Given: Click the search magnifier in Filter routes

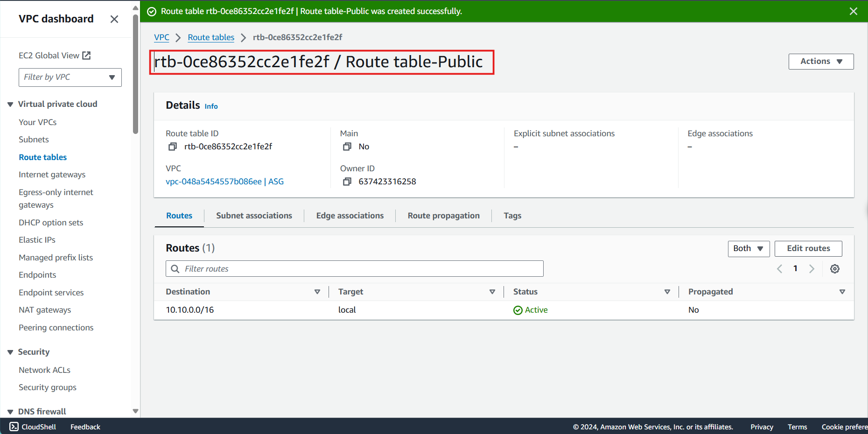Looking at the screenshot, I should click(175, 268).
